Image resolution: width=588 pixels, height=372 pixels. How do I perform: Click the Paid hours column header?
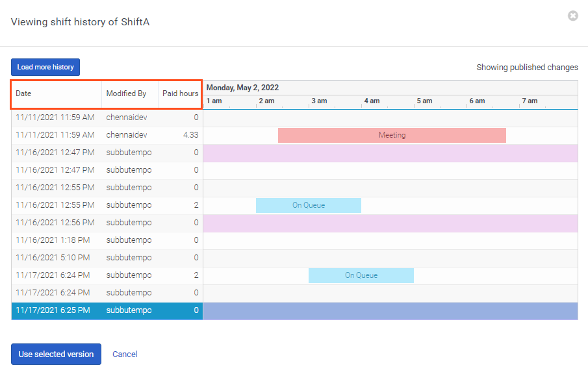coord(180,93)
